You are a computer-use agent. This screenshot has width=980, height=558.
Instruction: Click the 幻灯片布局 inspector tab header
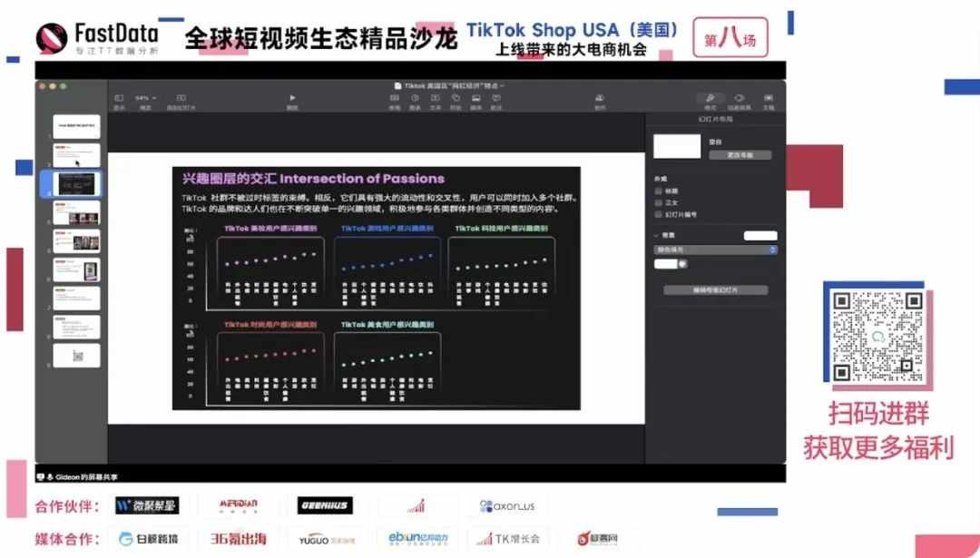(716, 120)
